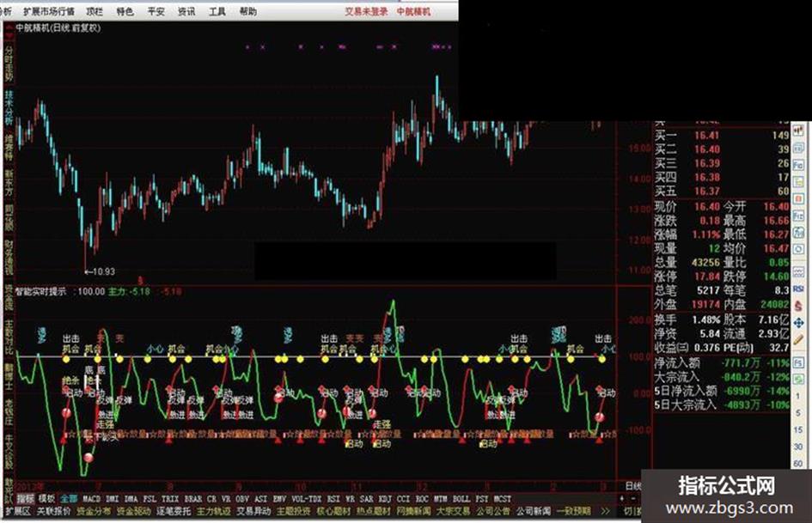
Task: Select the 30-minute period button
Action: (x=798, y=446)
